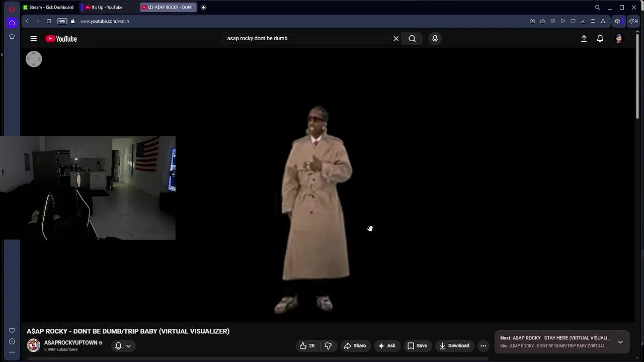Open the browser profile person icon
The height and width of the screenshot is (362, 644).
[x=603, y=21]
